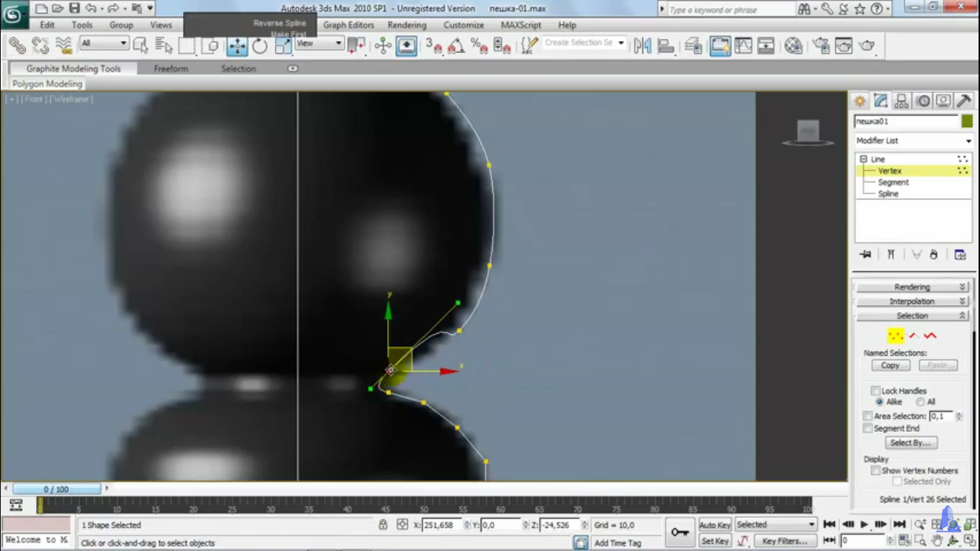Click the Save File icon
The width and height of the screenshot is (980, 551).
click(74, 9)
